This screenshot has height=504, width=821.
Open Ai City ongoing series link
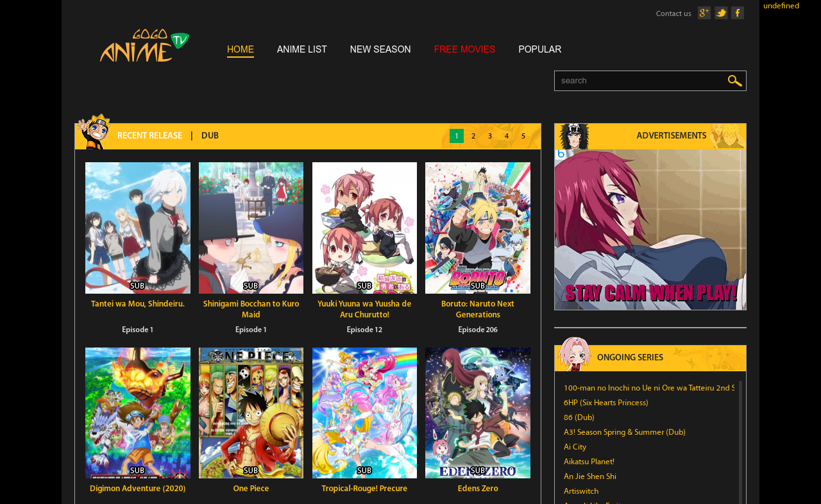click(x=575, y=447)
